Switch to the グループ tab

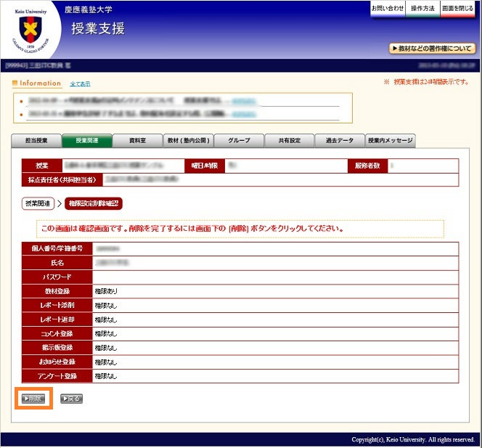pyautogui.click(x=238, y=141)
